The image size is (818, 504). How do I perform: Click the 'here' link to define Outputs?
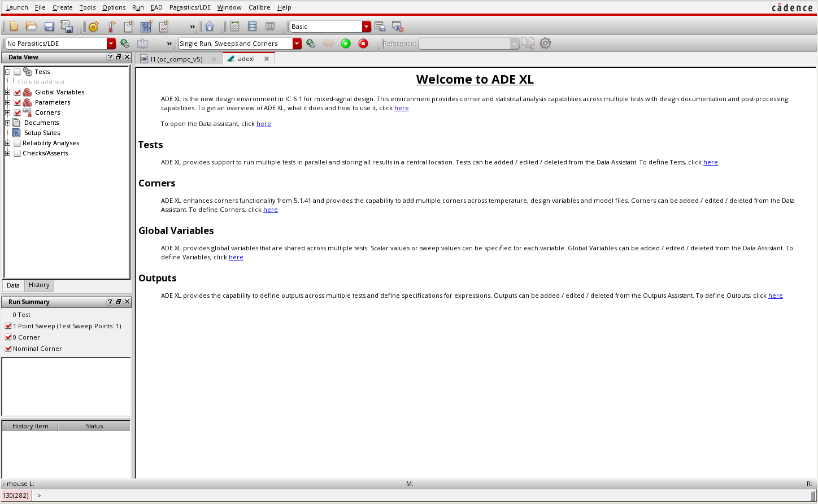776,296
